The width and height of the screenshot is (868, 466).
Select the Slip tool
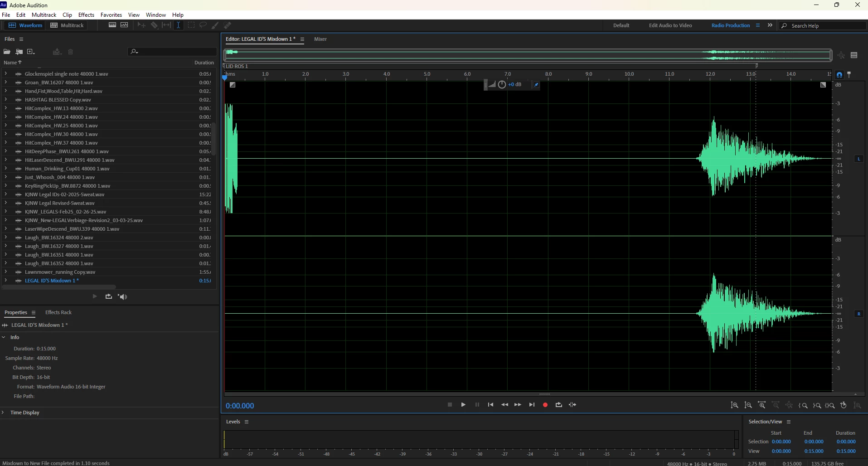[x=166, y=25]
